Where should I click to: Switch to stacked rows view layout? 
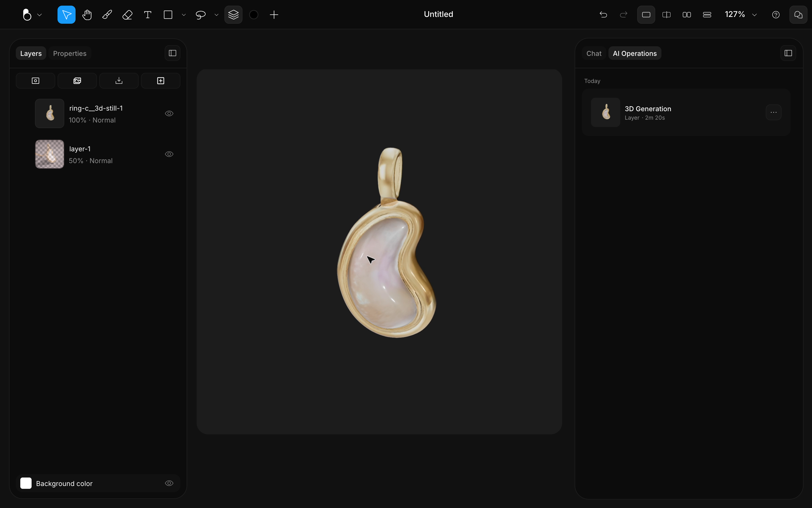tap(707, 15)
